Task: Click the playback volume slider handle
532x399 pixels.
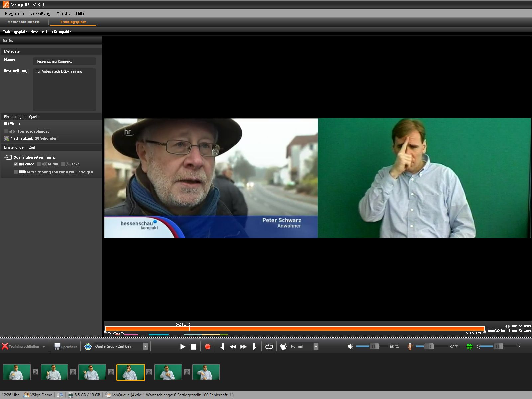Action: pos(374,346)
